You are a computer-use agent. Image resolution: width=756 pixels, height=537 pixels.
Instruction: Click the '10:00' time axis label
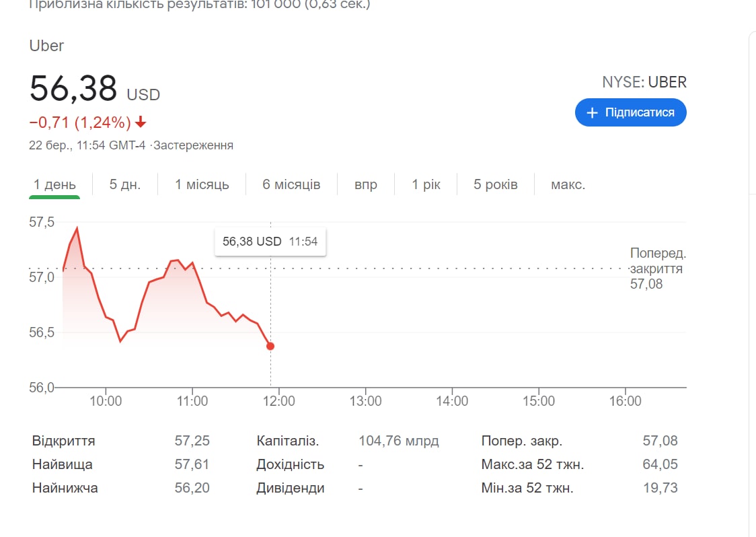pos(106,401)
